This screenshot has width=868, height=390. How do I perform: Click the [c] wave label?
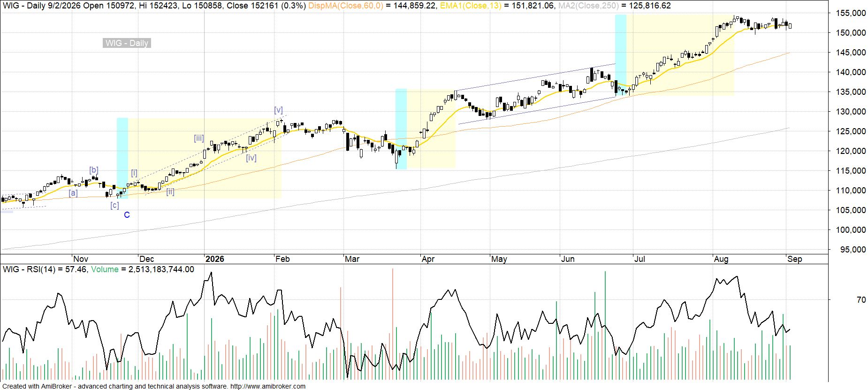pyautogui.click(x=114, y=205)
